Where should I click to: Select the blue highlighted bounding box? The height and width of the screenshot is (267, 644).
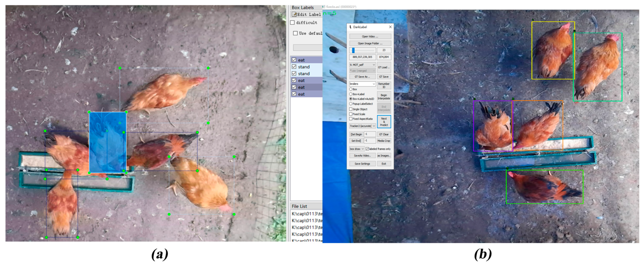coord(108,142)
